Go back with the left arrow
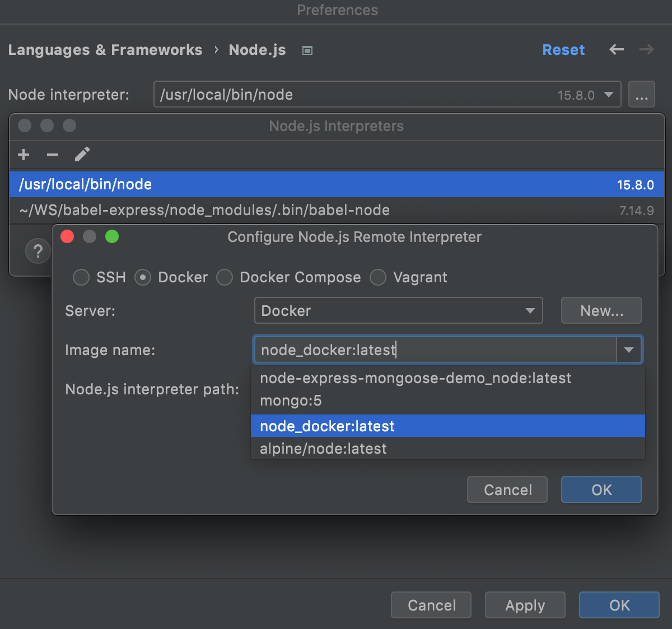Viewport: 672px width, 629px height. click(617, 50)
